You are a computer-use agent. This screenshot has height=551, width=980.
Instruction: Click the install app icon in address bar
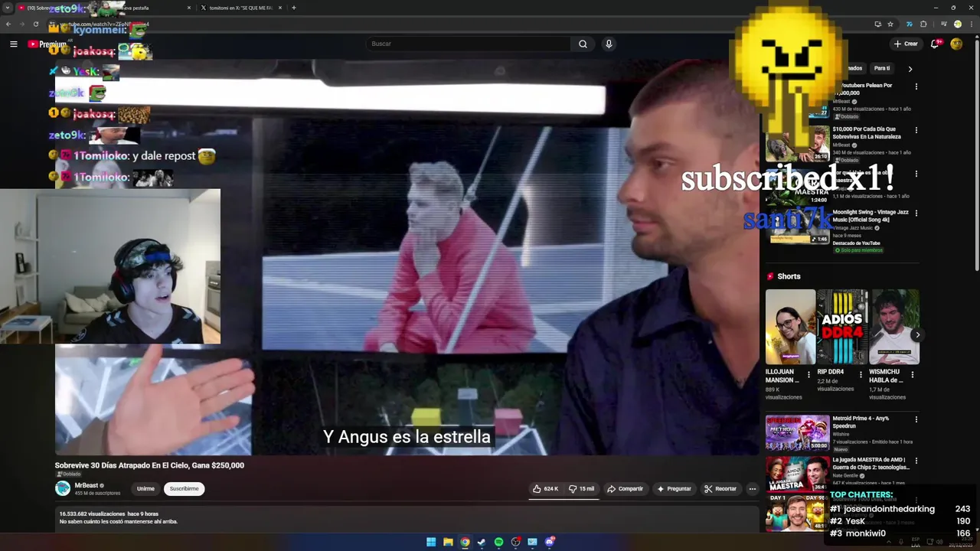877,24
